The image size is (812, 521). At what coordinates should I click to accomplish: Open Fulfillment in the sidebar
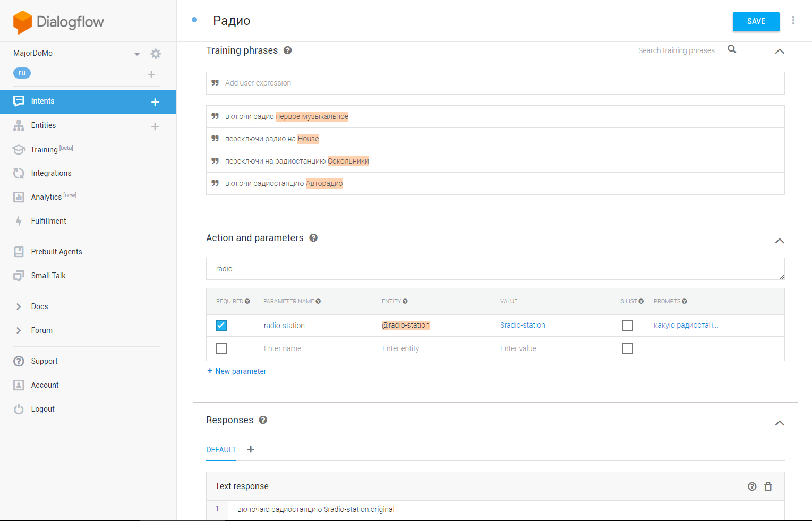(48, 221)
